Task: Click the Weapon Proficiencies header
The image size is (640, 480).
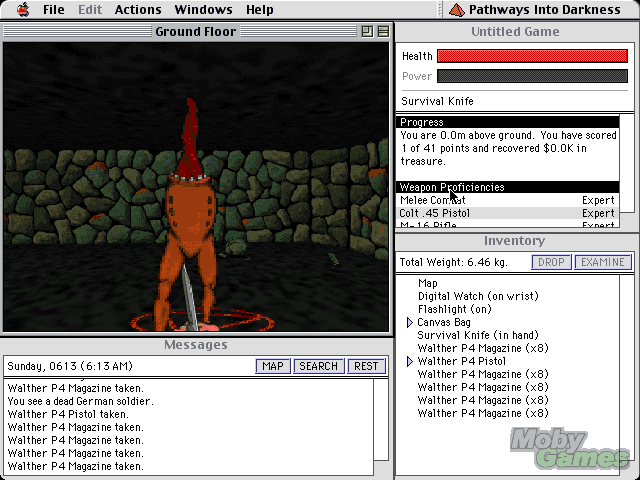Action: (508, 187)
